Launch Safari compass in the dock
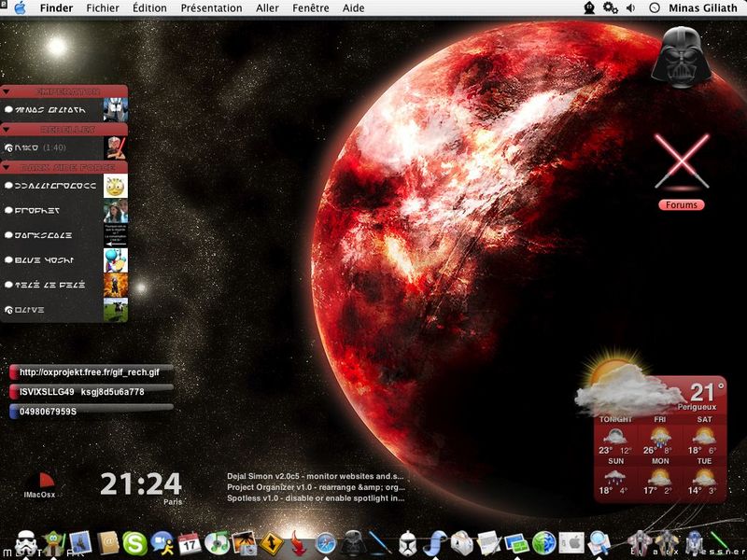The width and height of the screenshot is (747, 560). click(x=326, y=543)
